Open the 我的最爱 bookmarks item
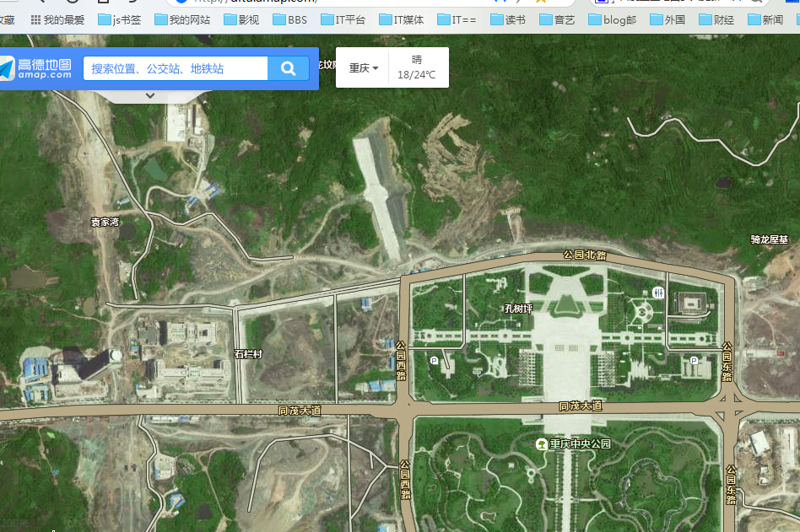Image resolution: width=800 pixels, height=532 pixels. (x=57, y=20)
